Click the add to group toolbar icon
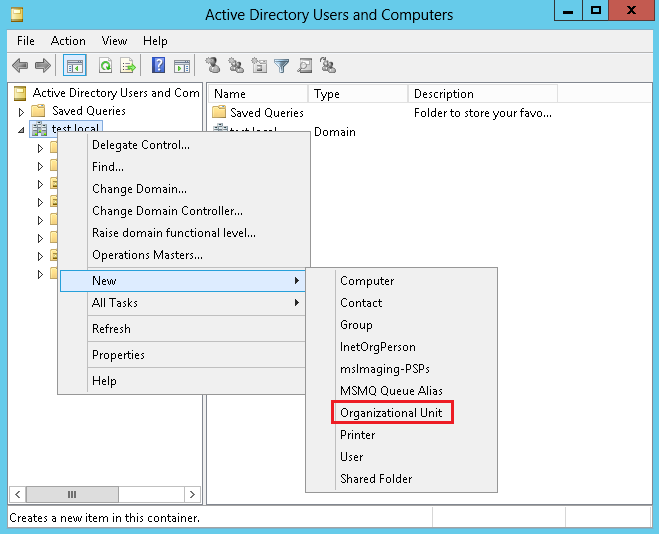This screenshot has height=534, width=659. click(x=328, y=65)
